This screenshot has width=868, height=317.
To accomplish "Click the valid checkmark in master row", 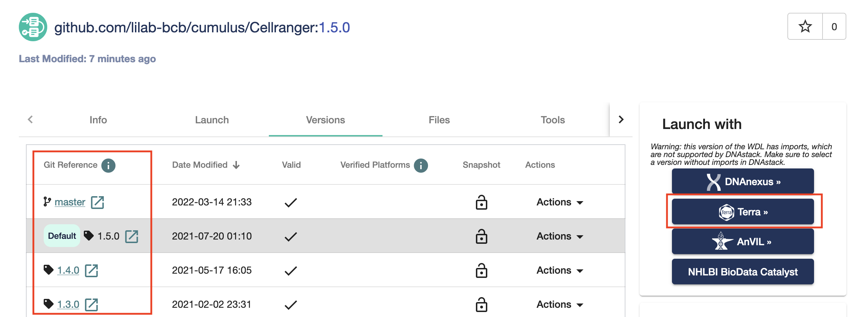I will (291, 203).
